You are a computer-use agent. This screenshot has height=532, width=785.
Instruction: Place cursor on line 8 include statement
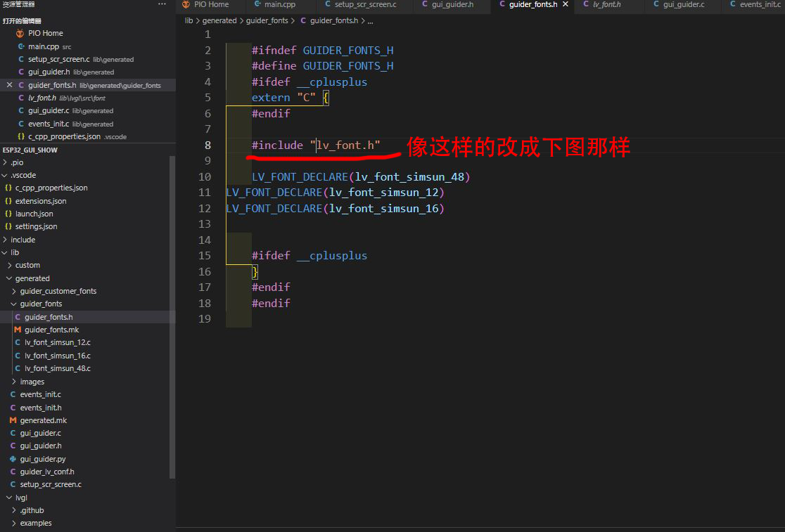pyautogui.click(x=316, y=145)
